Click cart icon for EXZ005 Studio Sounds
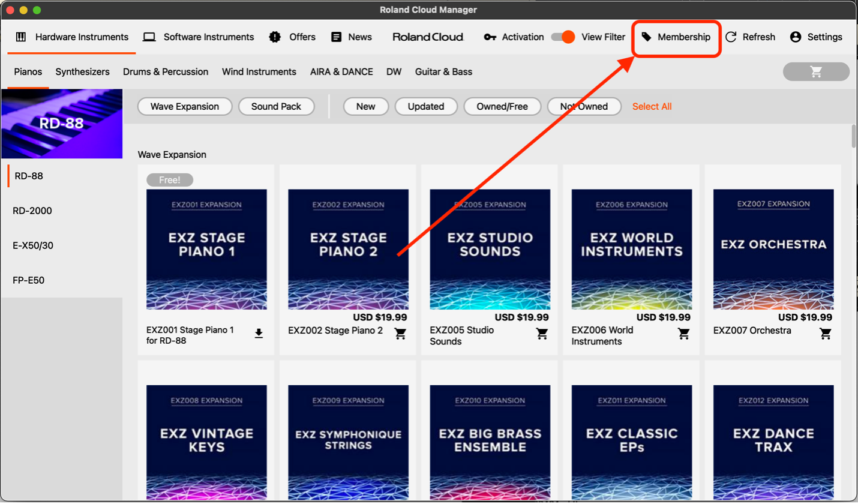Viewport: 858px width, 504px height. (x=542, y=334)
